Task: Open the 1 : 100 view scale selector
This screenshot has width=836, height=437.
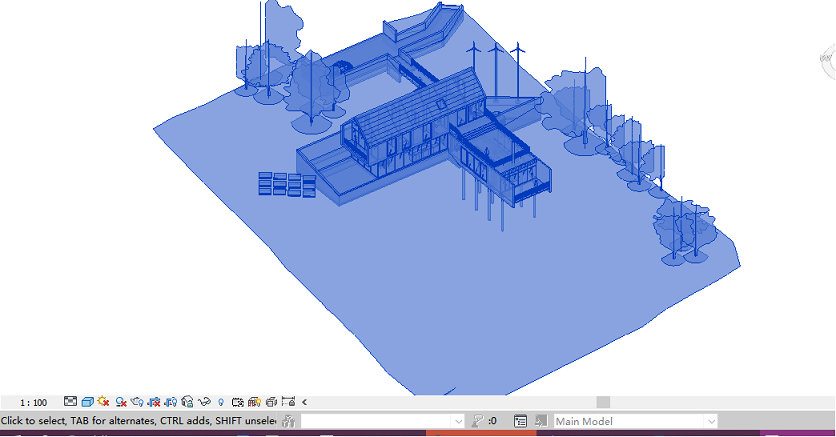Action: pyautogui.click(x=33, y=402)
